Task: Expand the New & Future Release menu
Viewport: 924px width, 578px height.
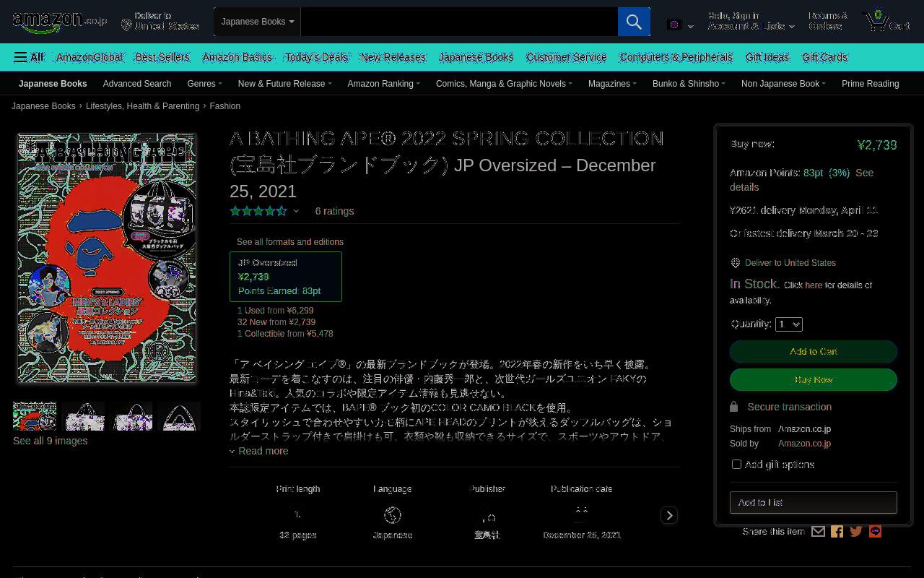Action: pos(284,84)
